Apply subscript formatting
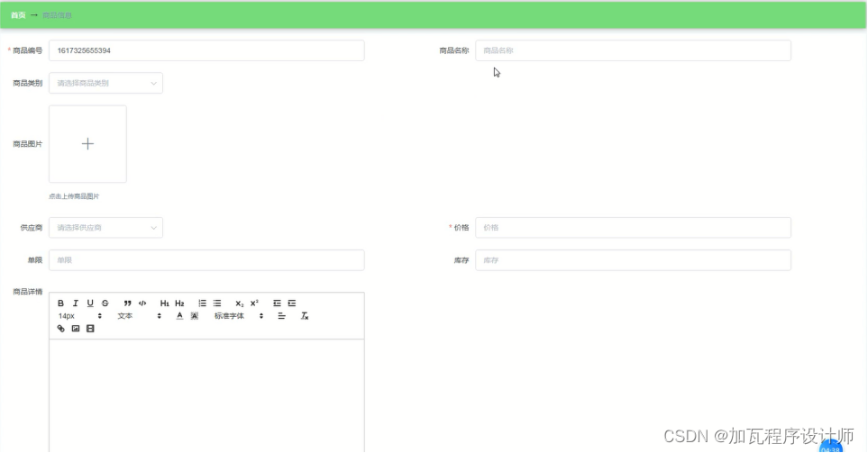 [239, 304]
